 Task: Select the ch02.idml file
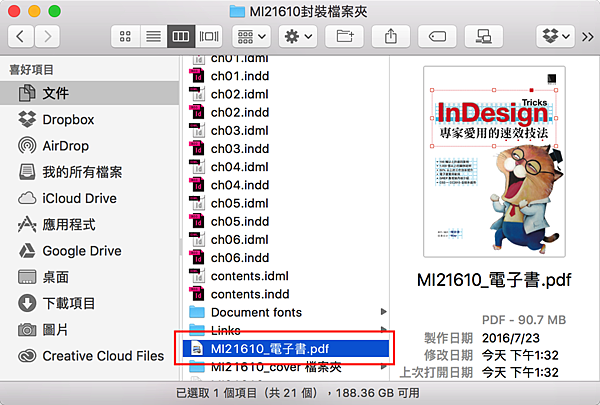(x=285, y=94)
